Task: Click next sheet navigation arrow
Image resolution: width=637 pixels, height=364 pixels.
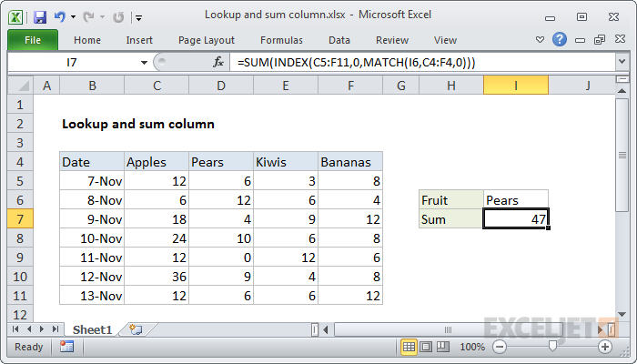Action: (42, 329)
